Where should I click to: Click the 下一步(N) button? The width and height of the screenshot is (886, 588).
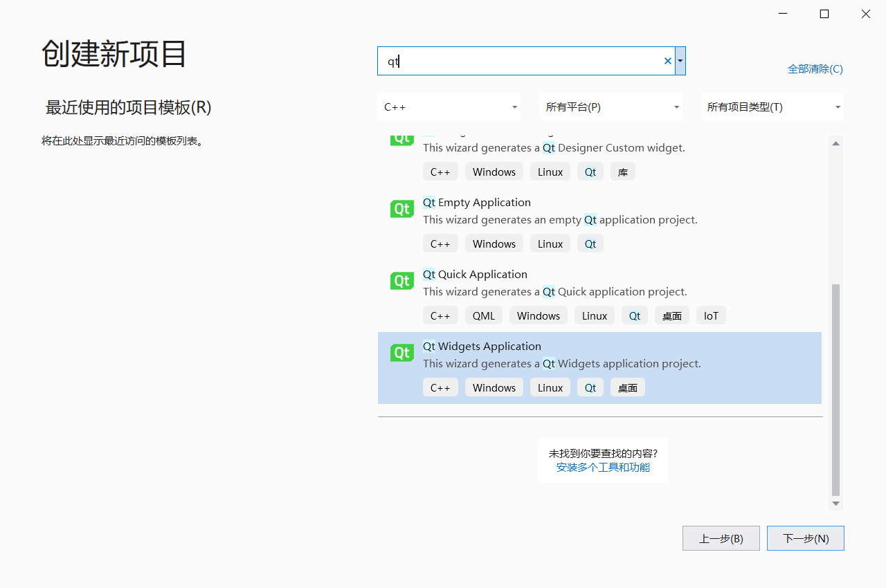(806, 538)
